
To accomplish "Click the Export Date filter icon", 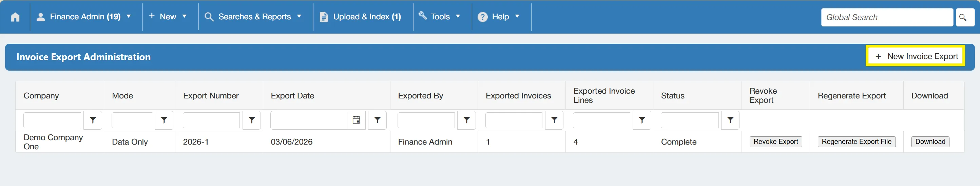I will tap(378, 120).
